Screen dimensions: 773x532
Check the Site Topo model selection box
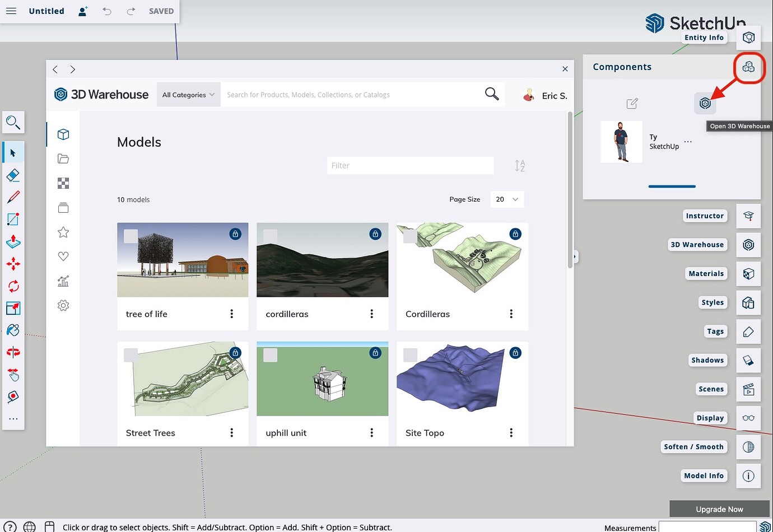point(410,355)
